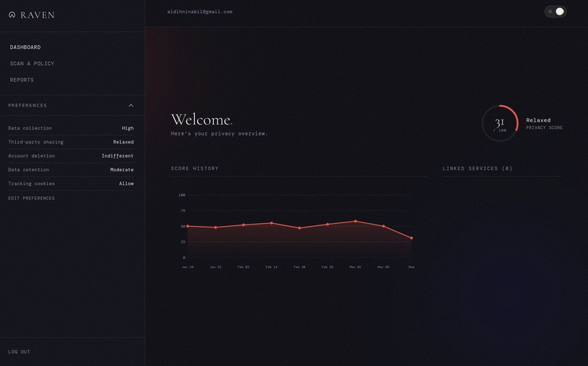Click the Feb 20 data point on chart
This screenshot has width=588, height=366.
click(x=299, y=228)
